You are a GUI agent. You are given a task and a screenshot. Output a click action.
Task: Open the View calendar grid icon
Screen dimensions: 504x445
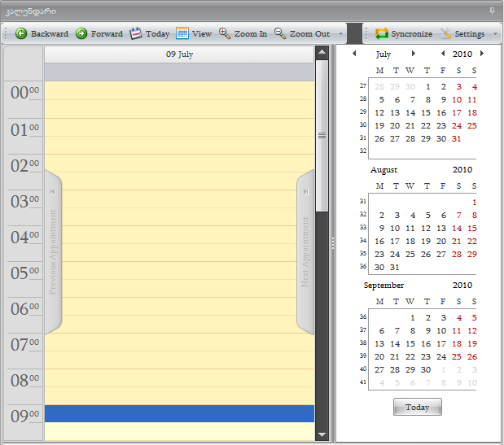[182, 33]
